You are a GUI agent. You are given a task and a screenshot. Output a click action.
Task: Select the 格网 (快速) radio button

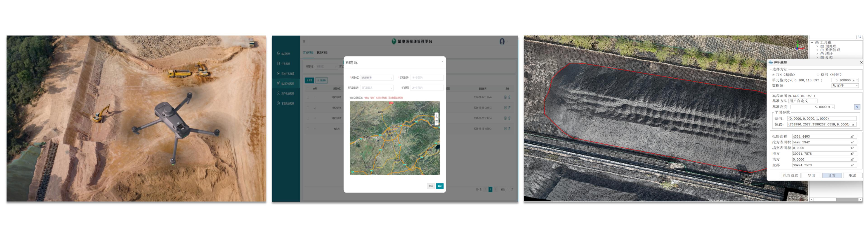[818, 75]
